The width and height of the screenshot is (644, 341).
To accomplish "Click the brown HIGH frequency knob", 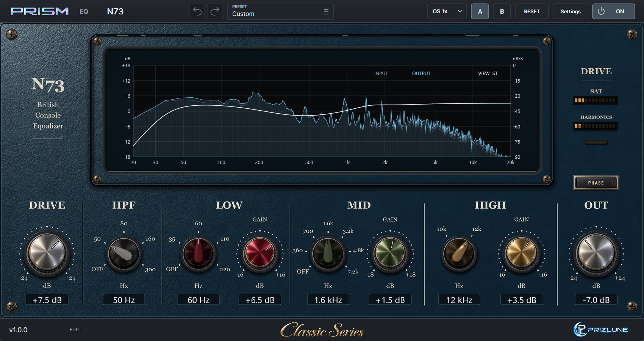I will [x=459, y=254].
